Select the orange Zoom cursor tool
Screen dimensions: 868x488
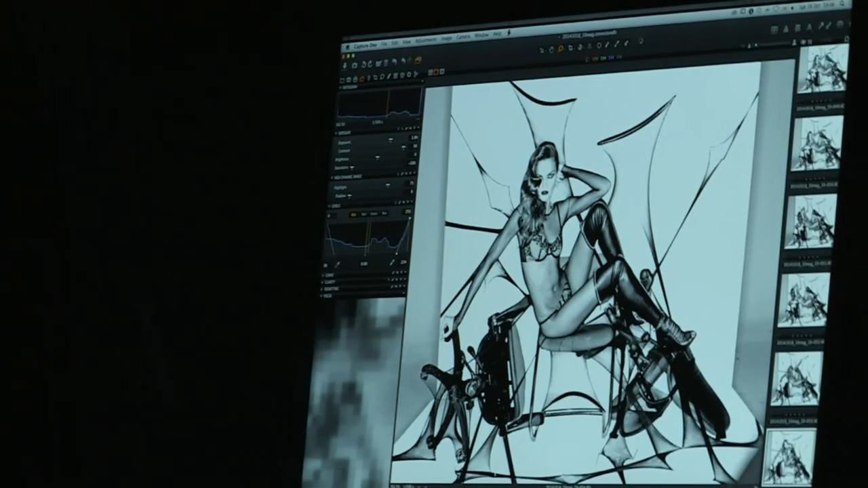[560, 48]
